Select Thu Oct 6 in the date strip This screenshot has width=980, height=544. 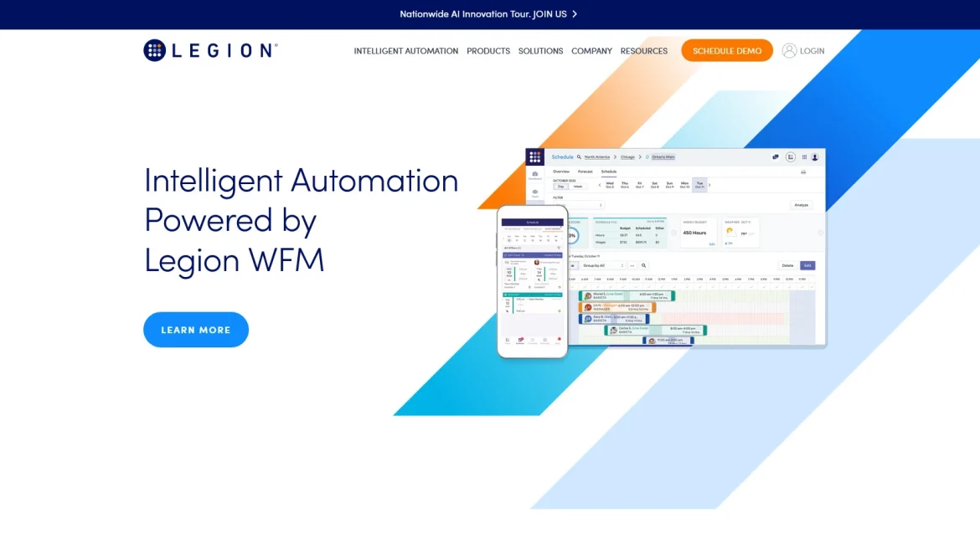point(624,185)
